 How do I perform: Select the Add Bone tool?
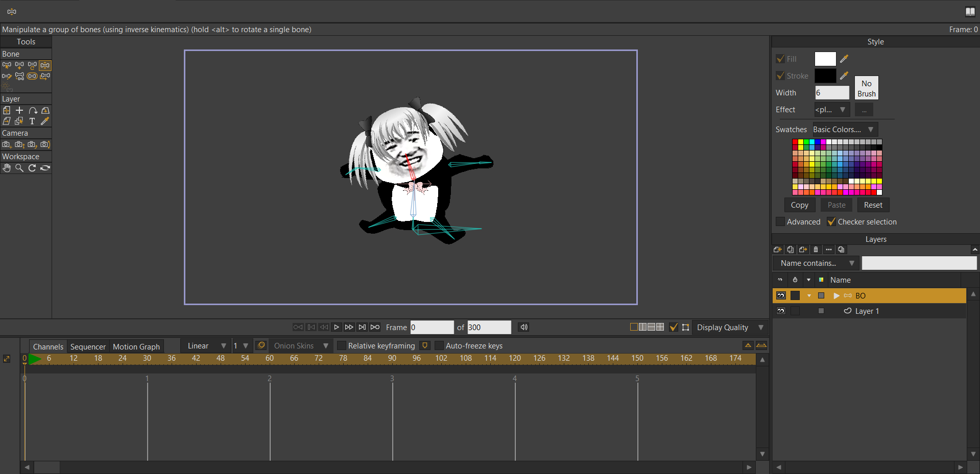[19, 65]
